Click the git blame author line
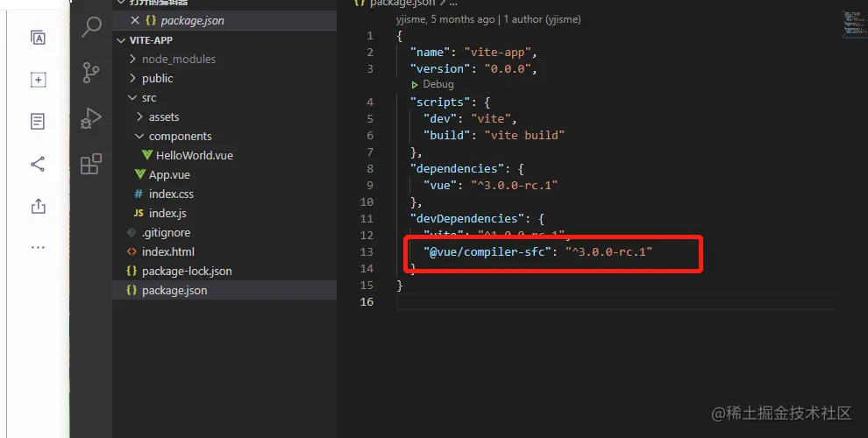The height and width of the screenshot is (438, 868). 488,19
